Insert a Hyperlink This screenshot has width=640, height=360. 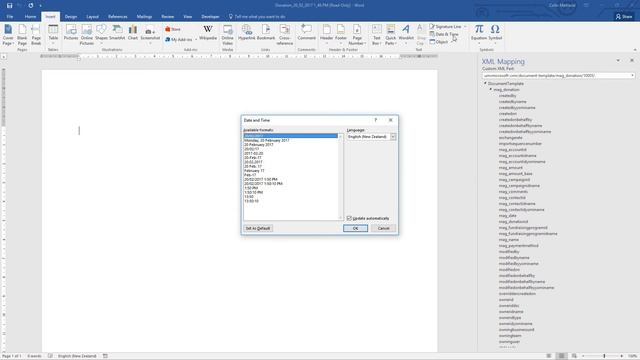coord(247,33)
